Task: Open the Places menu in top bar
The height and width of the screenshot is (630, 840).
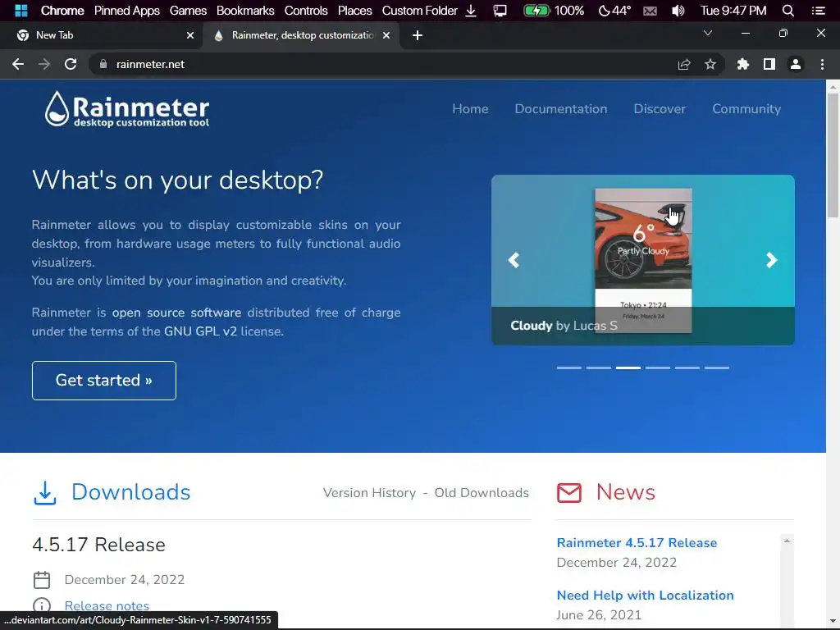Action: tap(354, 10)
